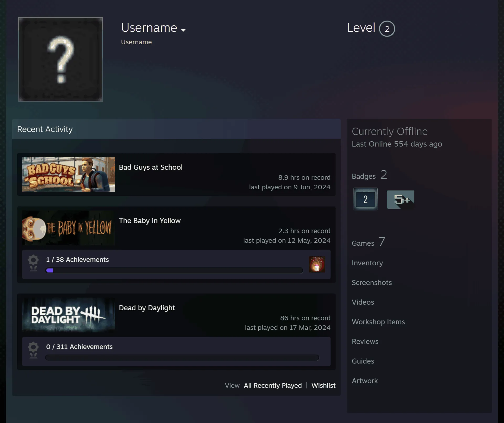Expand the Username dropdown arrow
The height and width of the screenshot is (423, 504).
pyautogui.click(x=183, y=30)
